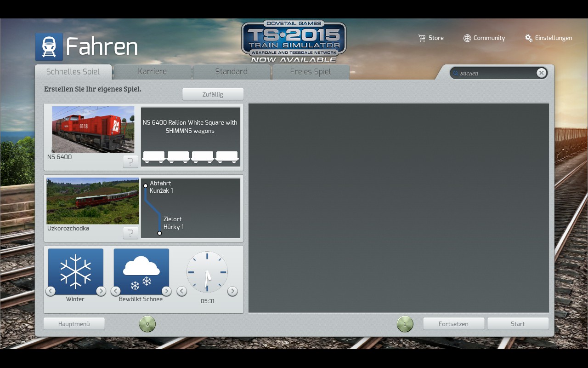This screenshot has height=368, width=588.
Task: Switch to the Standard tab
Action: pyautogui.click(x=231, y=72)
